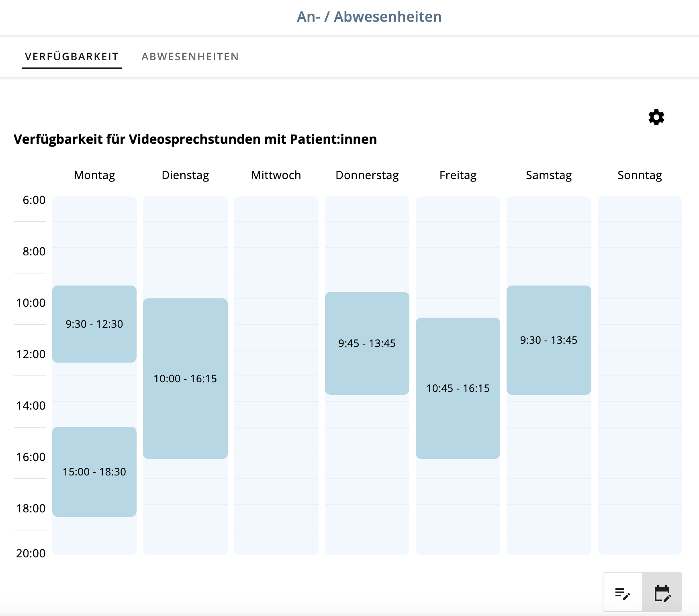Select Friday's 10:45 - 16:15 availability slot

[x=458, y=388]
